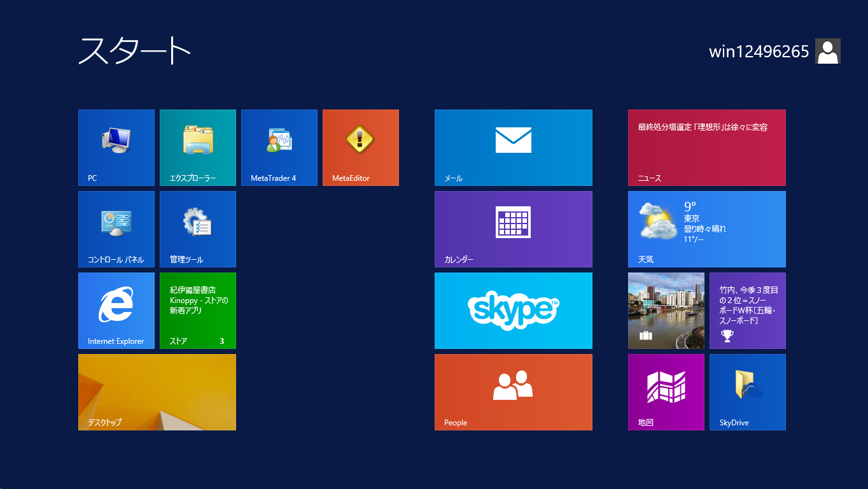Open the メール mail tile
This screenshot has height=489, width=868.
(514, 148)
